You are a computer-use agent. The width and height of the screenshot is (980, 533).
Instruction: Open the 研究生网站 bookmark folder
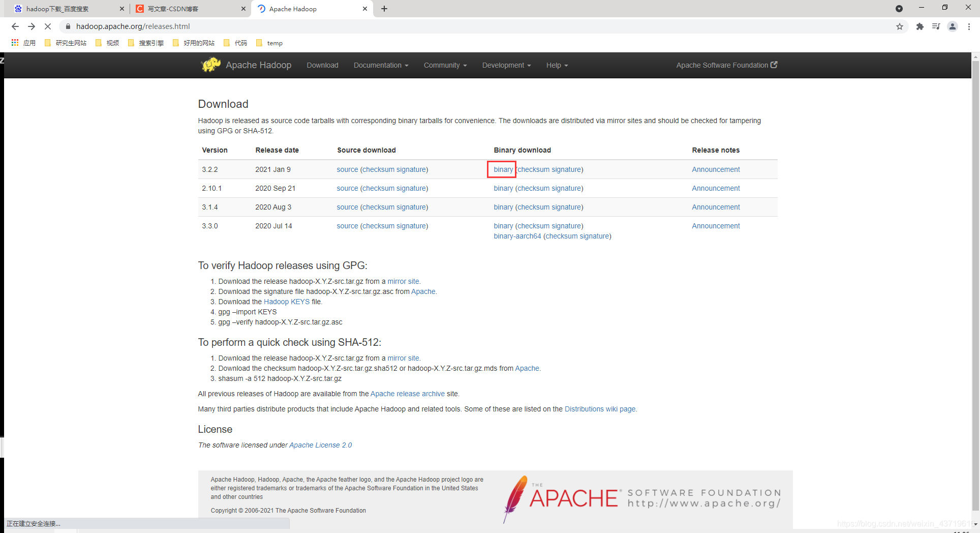point(66,43)
